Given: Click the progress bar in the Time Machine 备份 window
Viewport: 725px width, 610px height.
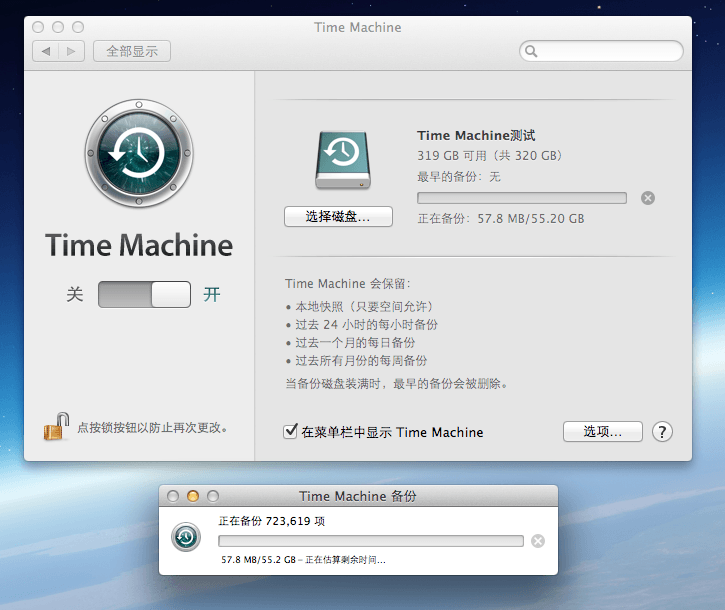Looking at the screenshot, I should tap(370, 541).
